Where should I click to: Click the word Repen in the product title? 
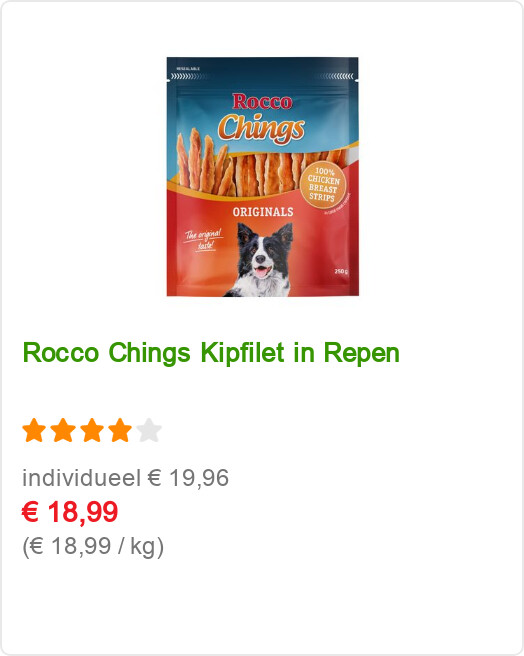pos(362,354)
